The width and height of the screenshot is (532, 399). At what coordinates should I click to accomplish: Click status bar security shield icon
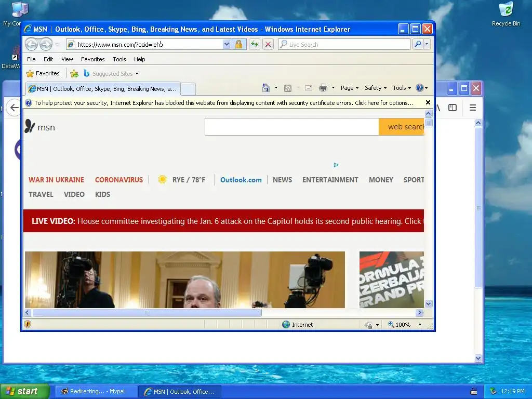click(28, 324)
